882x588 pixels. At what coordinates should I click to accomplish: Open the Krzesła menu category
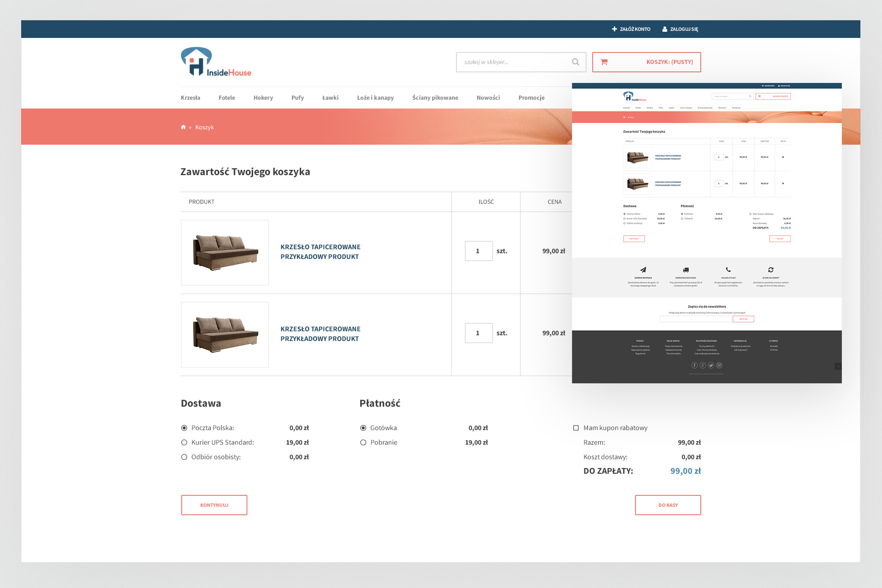pyautogui.click(x=191, y=98)
